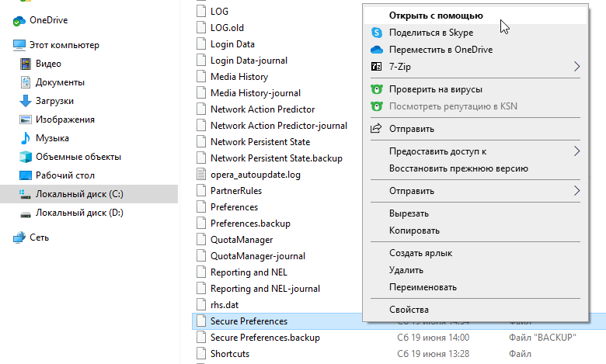Choose Копировать from the context menu
Screen dimensions: 606x364
coord(414,231)
